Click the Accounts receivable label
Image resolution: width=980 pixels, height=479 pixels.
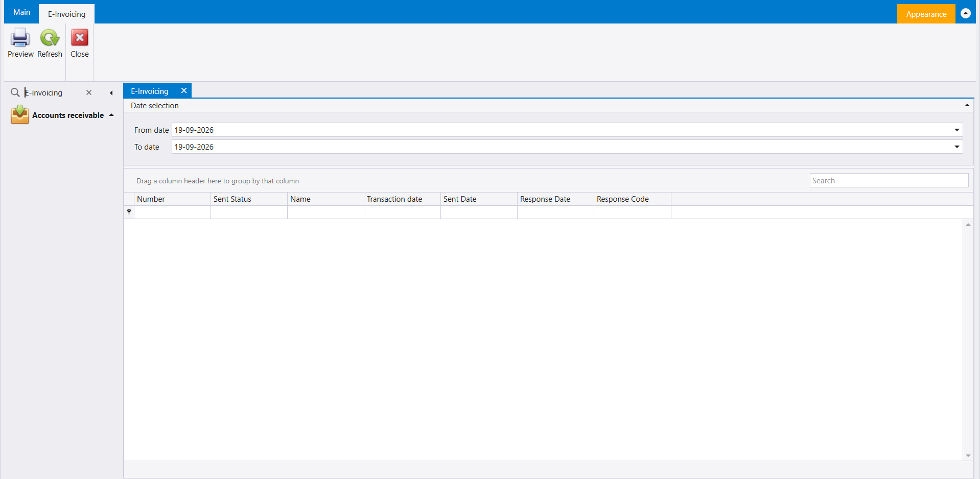68,115
